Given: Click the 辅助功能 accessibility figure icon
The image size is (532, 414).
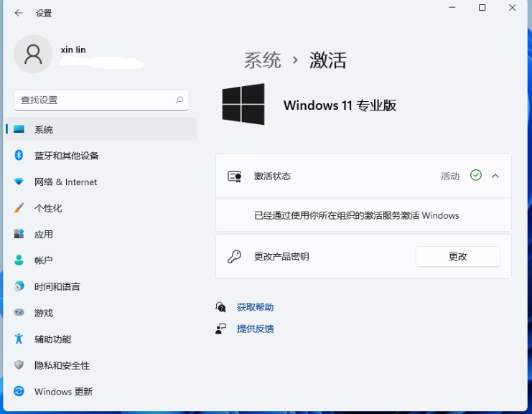Looking at the screenshot, I should 19,339.
